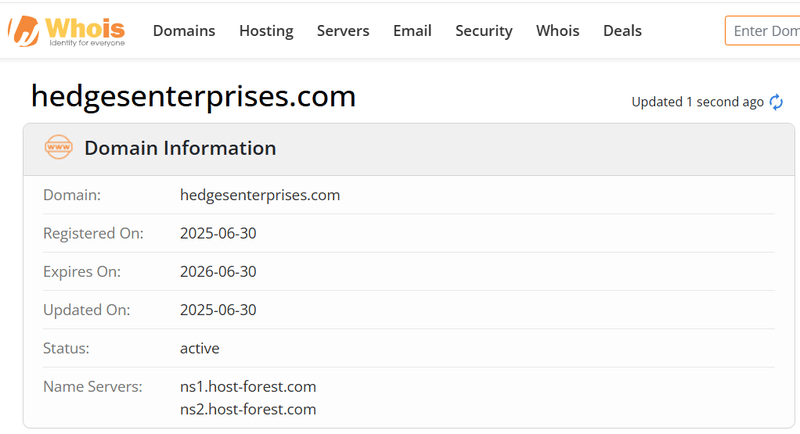Click the Updated On: label
Screen dimensions: 800x434
coord(87,310)
